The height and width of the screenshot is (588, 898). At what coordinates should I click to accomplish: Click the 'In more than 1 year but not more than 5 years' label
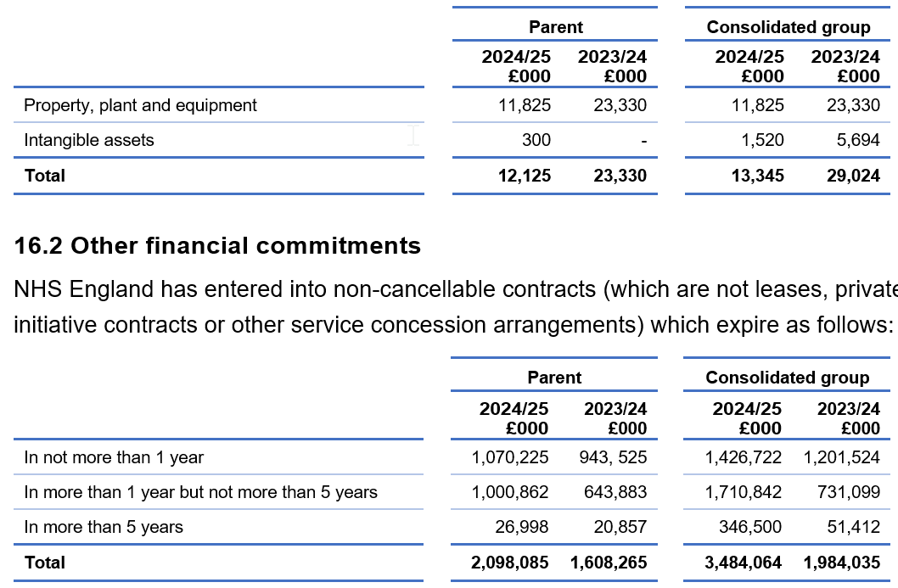coord(200,492)
